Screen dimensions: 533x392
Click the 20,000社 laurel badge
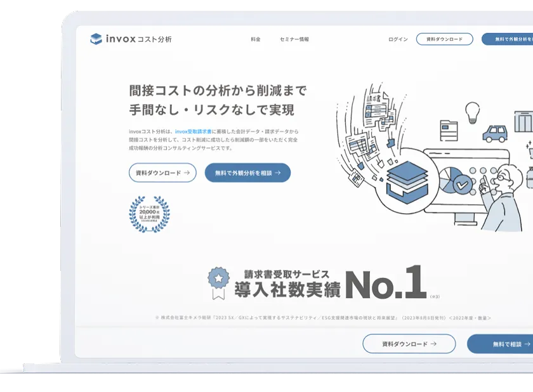pos(149,214)
